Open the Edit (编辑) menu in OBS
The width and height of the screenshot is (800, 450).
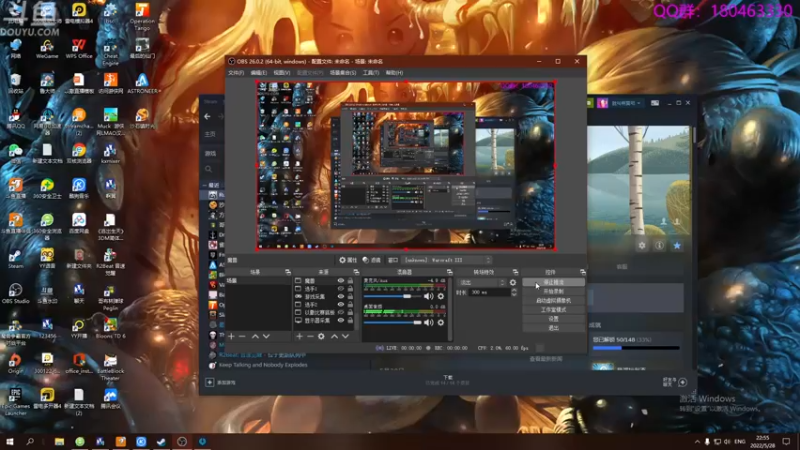pyautogui.click(x=259, y=73)
